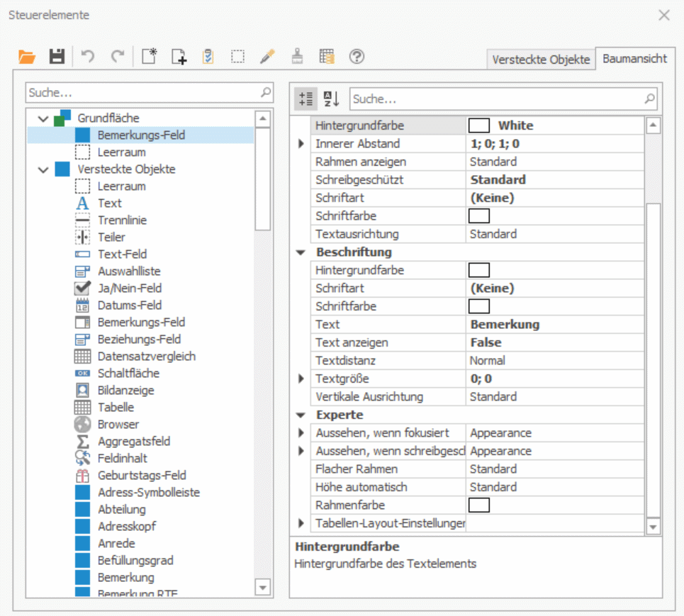Screen dimensions: 684x616
Task: Click search magnifier in tree panel
Action: (x=266, y=92)
